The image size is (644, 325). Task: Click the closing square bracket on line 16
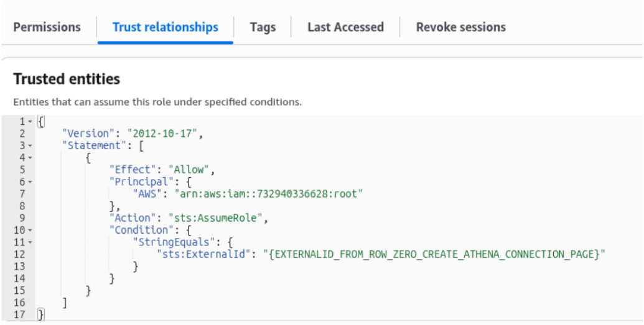click(x=65, y=303)
